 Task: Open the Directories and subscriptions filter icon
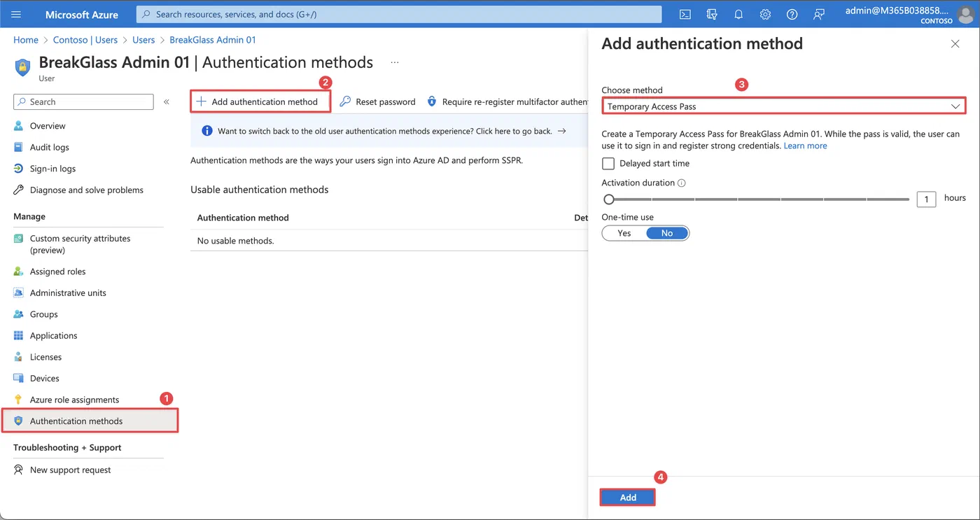click(x=712, y=14)
